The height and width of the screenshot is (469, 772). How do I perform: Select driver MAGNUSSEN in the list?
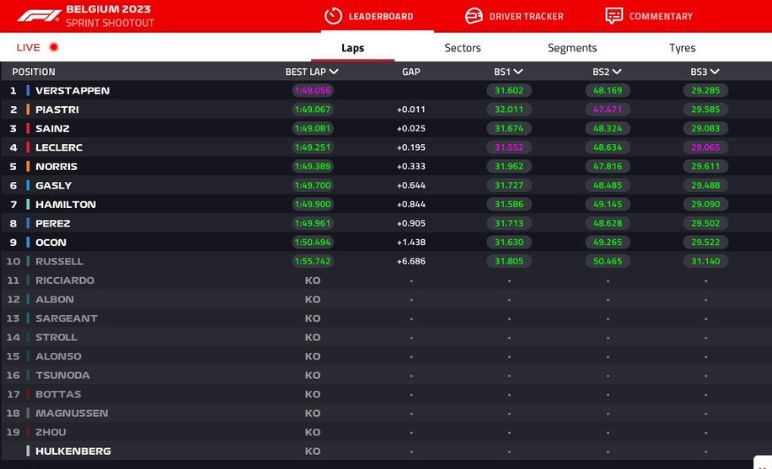[72, 413]
